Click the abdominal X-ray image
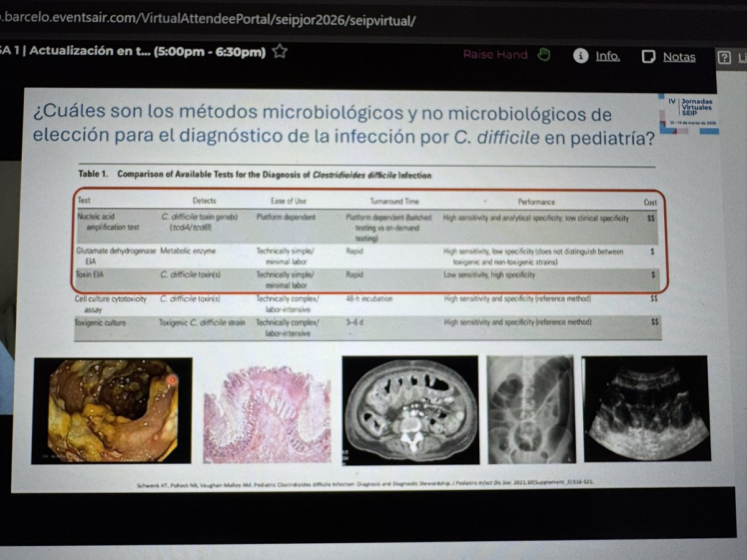 530,409
